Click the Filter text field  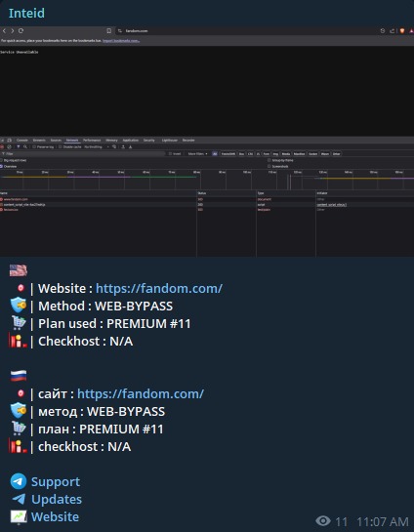(x=83, y=153)
